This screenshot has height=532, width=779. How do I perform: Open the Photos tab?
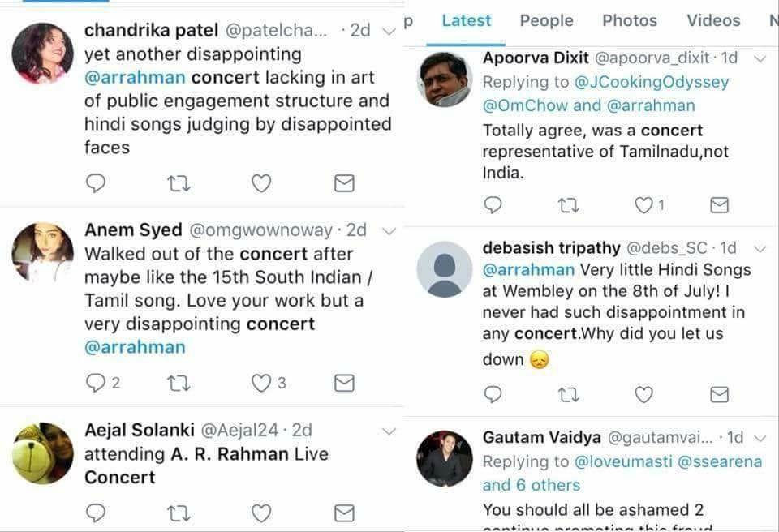tap(630, 21)
